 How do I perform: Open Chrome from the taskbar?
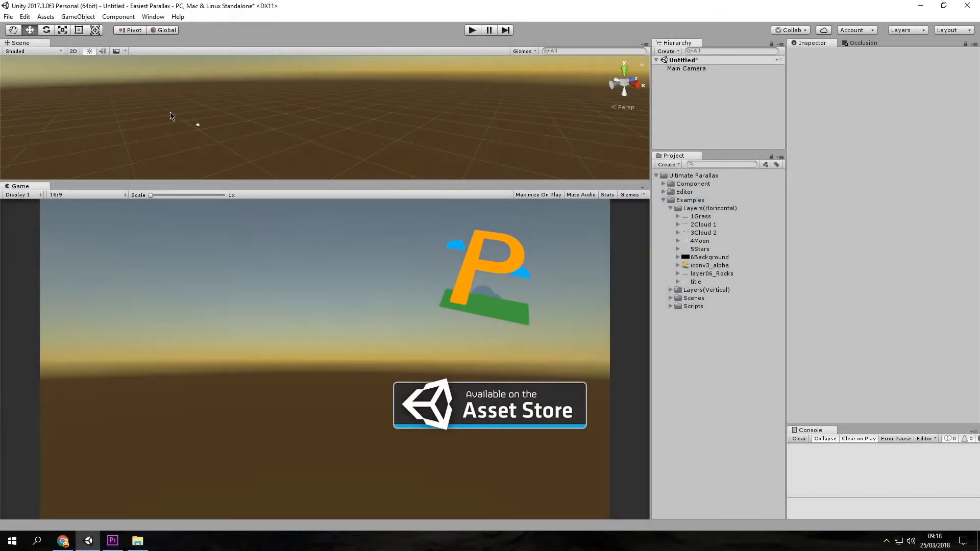63,541
